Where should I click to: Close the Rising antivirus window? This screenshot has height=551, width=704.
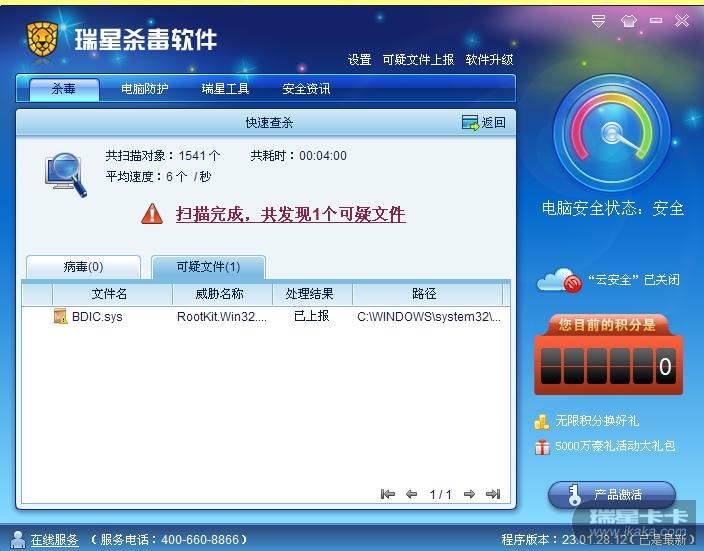tap(682, 20)
